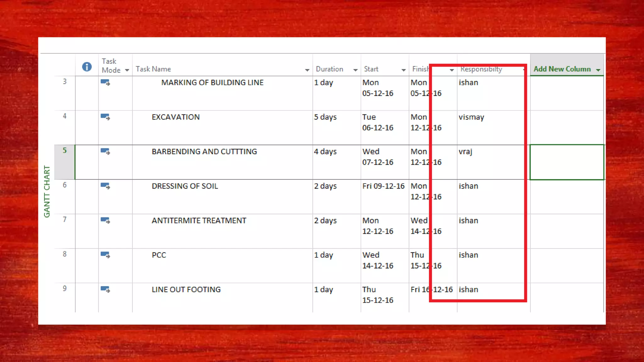
Task: Click the vismay responsibility cell
Action: click(472, 118)
